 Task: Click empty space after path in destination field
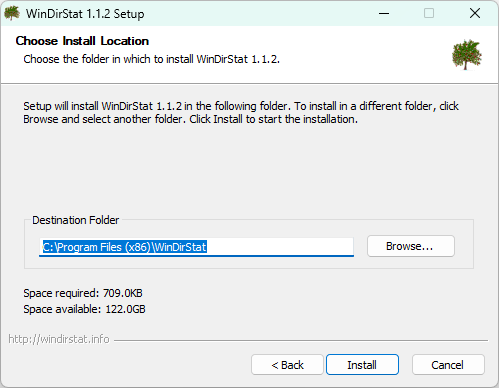pyautogui.click(x=280, y=247)
